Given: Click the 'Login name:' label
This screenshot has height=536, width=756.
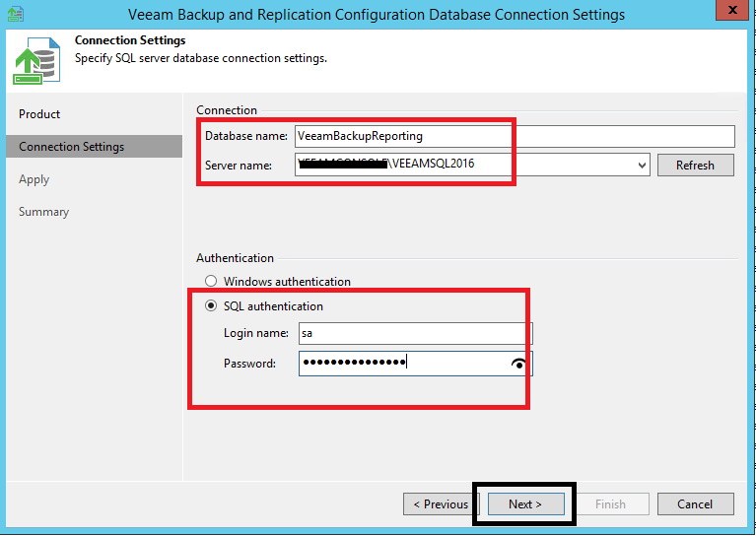Looking at the screenshot, I should point(255,333).
